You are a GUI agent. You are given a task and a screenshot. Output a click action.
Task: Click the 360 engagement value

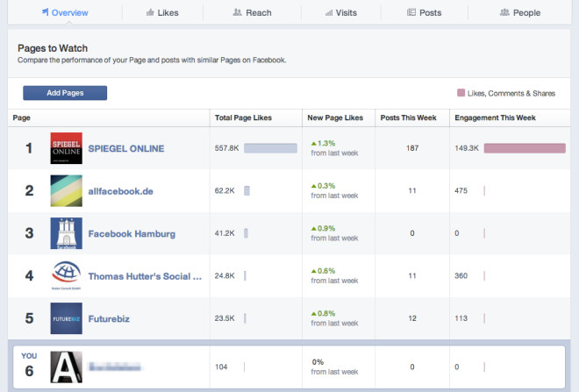461,275
